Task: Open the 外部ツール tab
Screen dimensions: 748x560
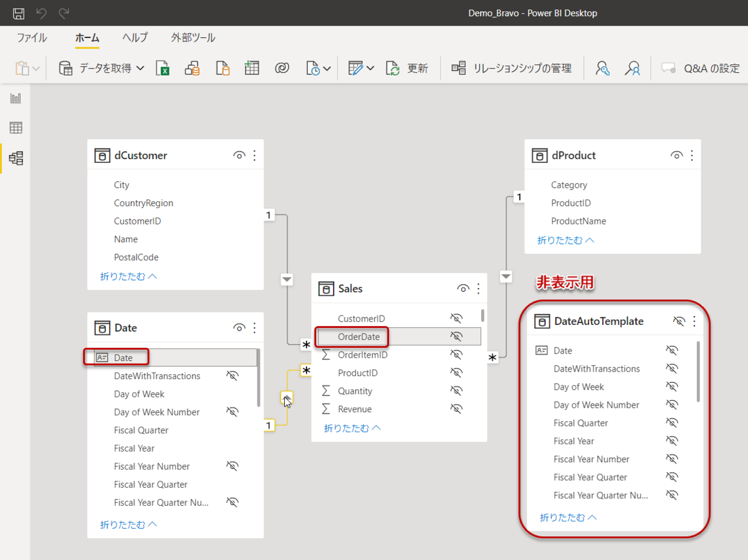Action: (x=193, y=38)
